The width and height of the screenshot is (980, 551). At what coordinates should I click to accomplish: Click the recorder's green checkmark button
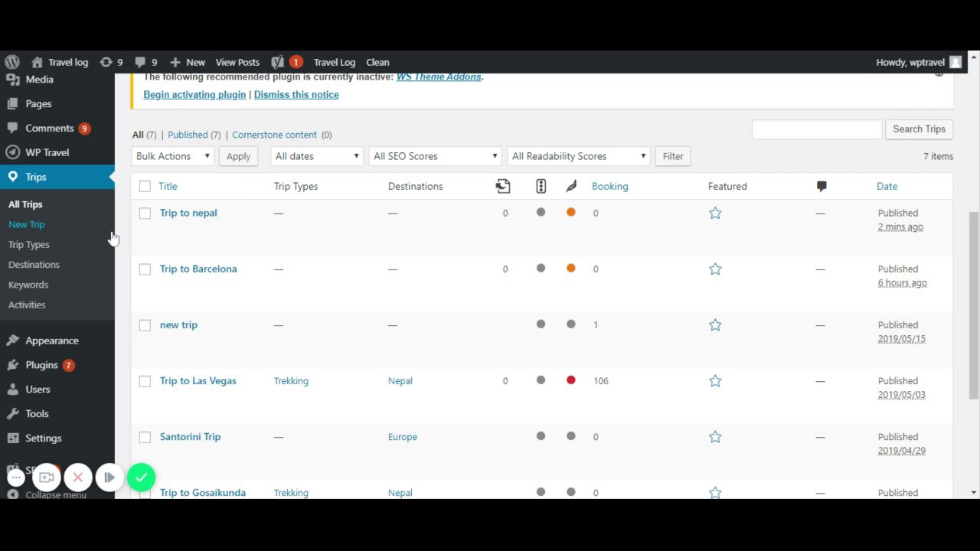[141, 478]
